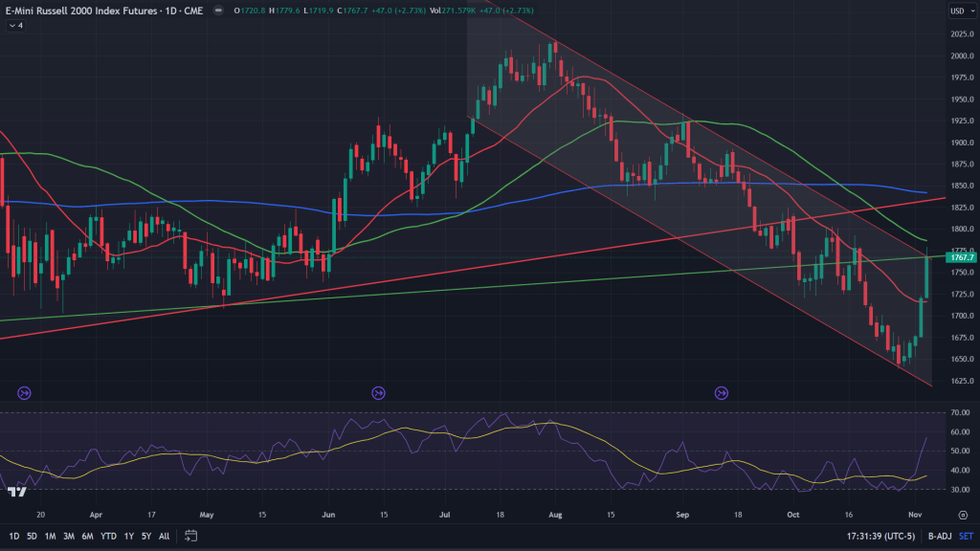
Task: Show All available chart history
Action: point(165,536)
